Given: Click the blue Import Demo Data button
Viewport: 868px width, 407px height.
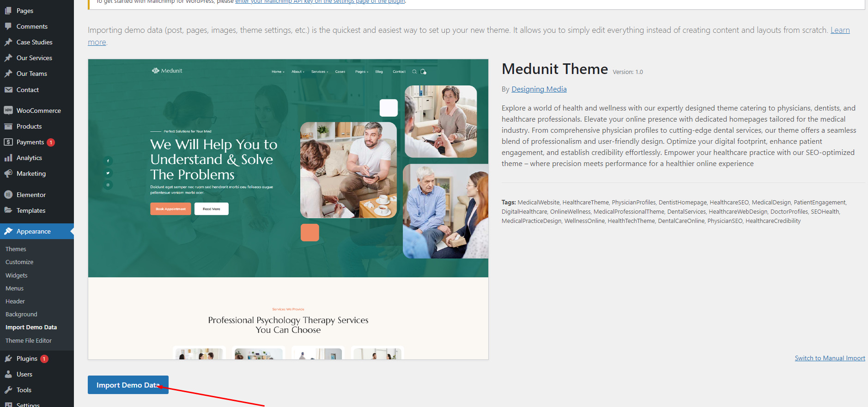Looking at the screenshot, I should 128,385.
